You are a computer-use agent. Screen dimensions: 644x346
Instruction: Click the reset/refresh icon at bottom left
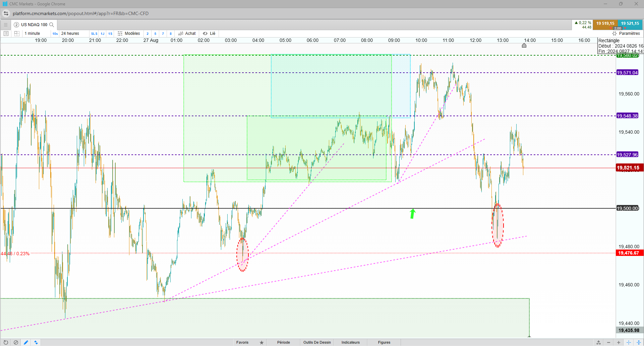(6, 342)
